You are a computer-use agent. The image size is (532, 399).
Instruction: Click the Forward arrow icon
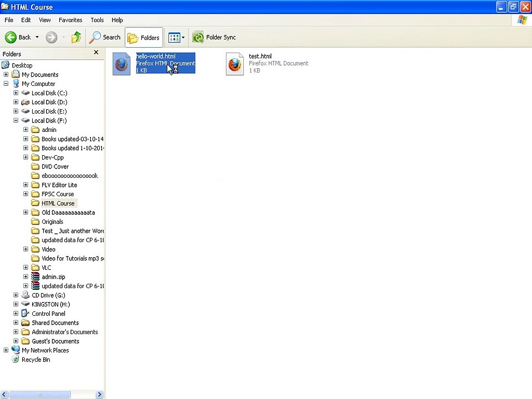(52, 37)
